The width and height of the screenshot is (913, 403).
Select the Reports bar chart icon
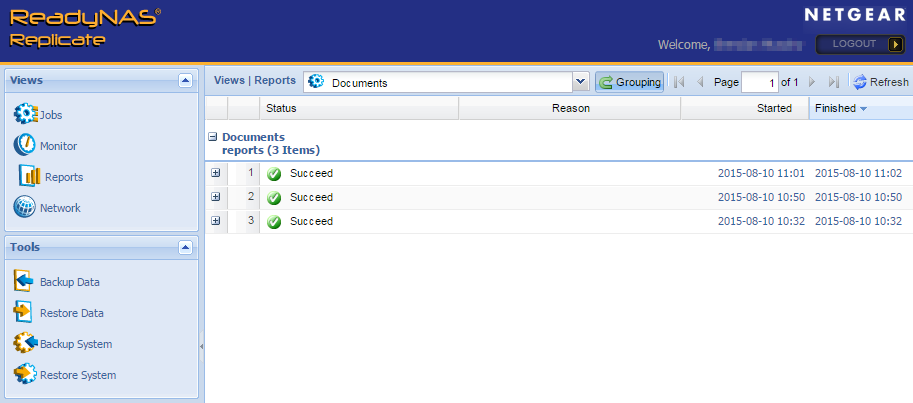30,177
